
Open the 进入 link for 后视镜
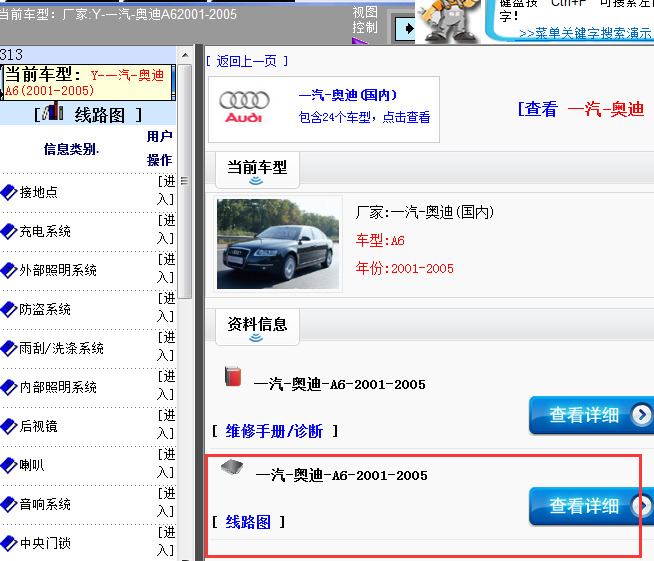tap(166, 424)
